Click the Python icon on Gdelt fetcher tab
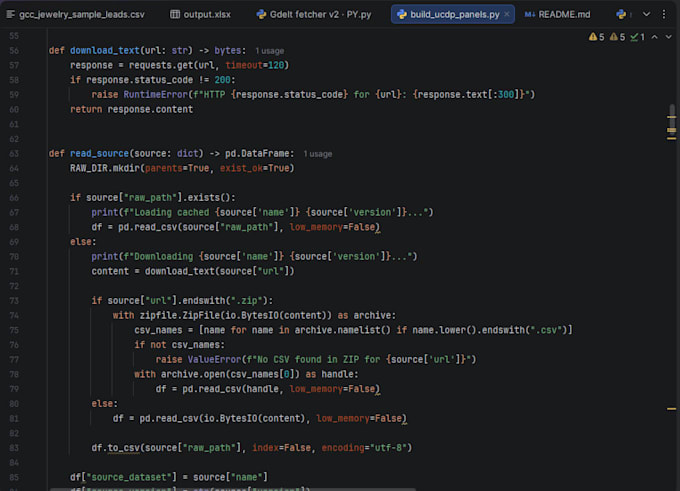This screenshot has height=491, width=680. (x=261, y=14)
